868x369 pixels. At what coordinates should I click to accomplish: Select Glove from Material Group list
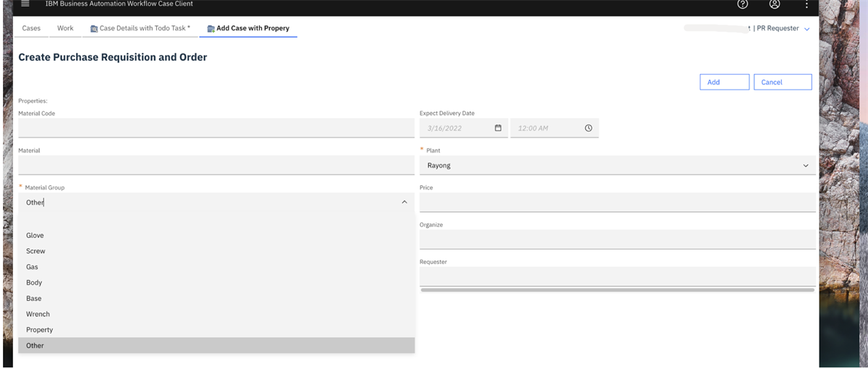click(35, 235)
